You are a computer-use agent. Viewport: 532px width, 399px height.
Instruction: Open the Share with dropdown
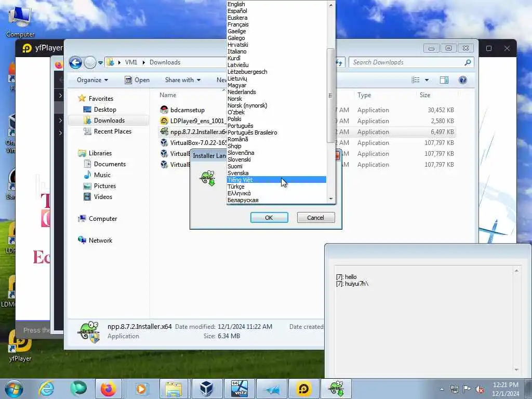(x=182, y=80)
